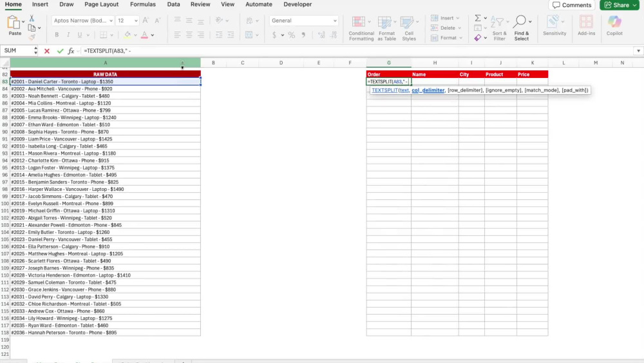This screenshot has height=363, width=644.
Task: Switch to the Developer tab
Action: (x=298, y=5)
